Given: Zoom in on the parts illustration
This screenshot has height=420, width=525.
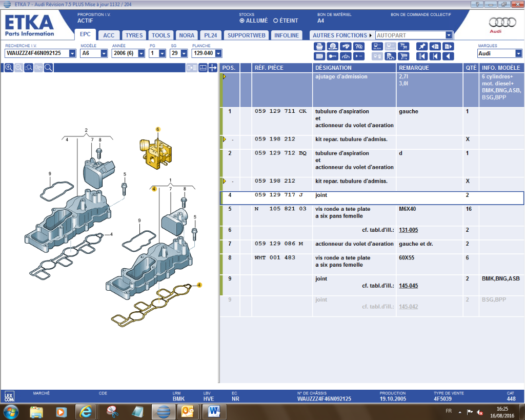Looking at the screenshot, I should [9, 68].
